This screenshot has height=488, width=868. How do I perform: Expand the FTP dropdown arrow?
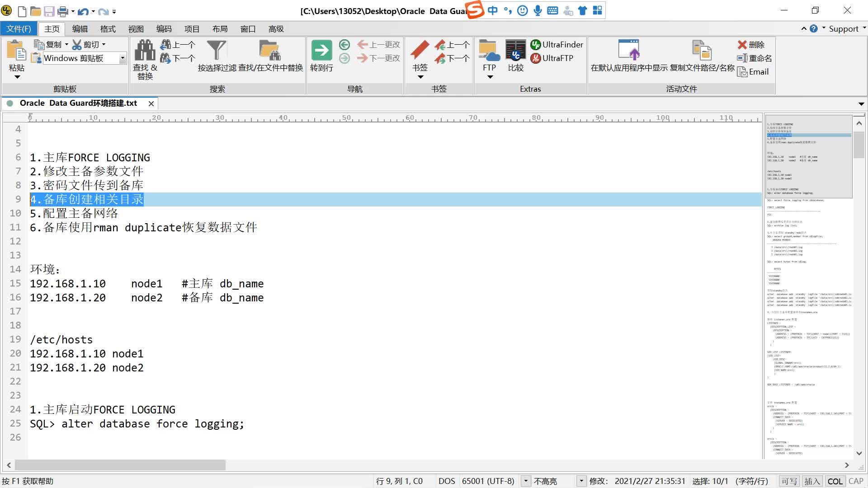click(x=490, y=77)
